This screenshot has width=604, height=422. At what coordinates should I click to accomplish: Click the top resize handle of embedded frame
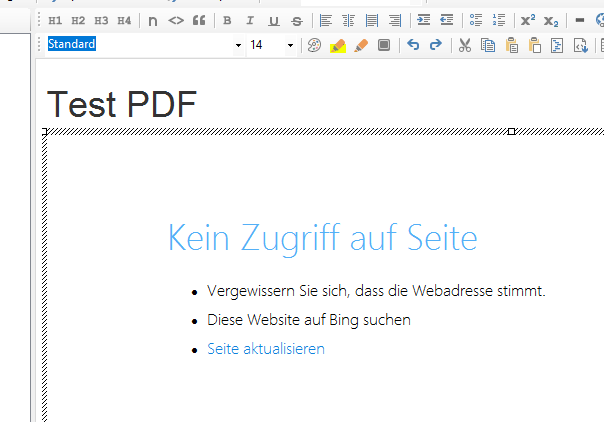tap(511, 132)
